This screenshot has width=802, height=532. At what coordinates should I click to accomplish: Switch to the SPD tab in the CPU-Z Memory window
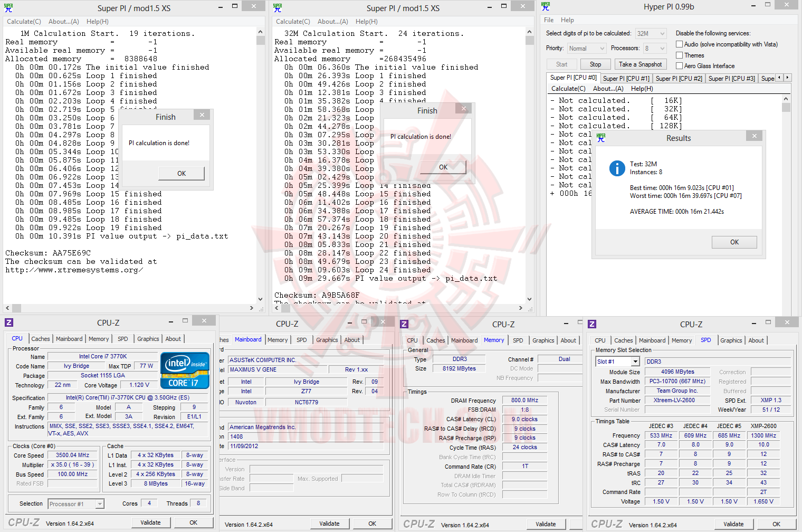point(518,340)
